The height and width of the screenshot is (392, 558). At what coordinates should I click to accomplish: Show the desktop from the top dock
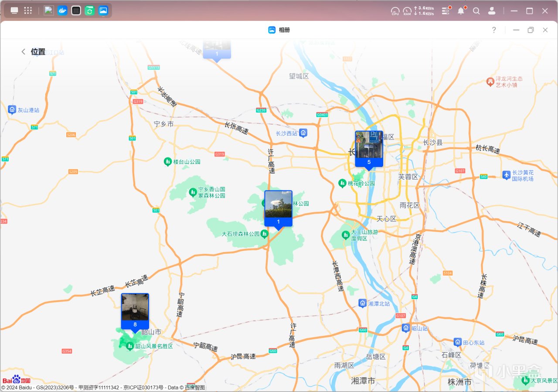coord(14,10)
